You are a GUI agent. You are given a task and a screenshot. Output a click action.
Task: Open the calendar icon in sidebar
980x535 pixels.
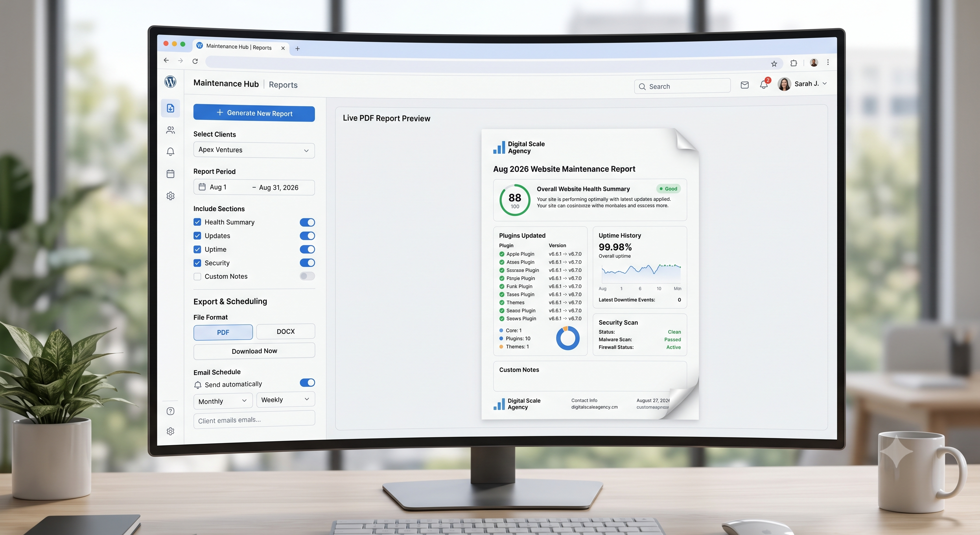pos(171,174)
